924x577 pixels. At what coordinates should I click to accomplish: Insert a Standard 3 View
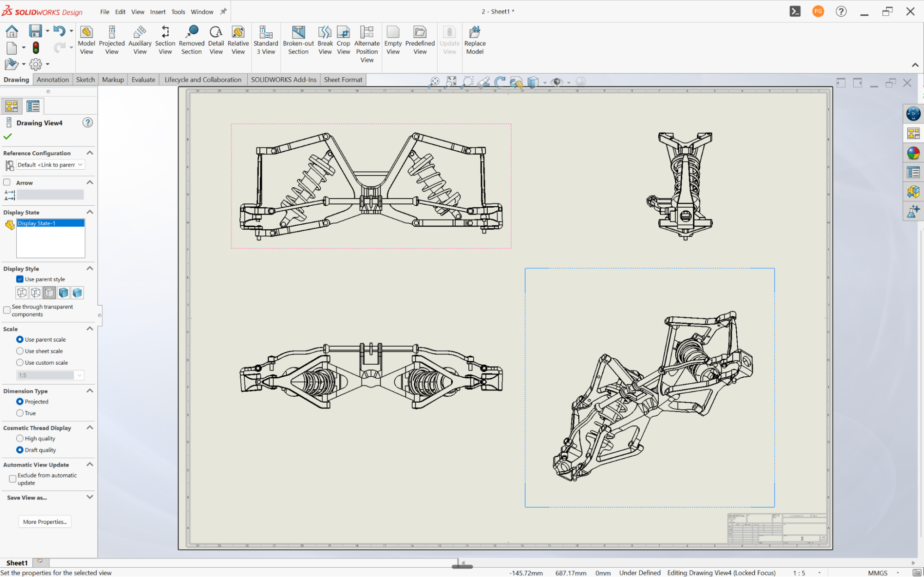pyautogui.click(x=266, y=40)
